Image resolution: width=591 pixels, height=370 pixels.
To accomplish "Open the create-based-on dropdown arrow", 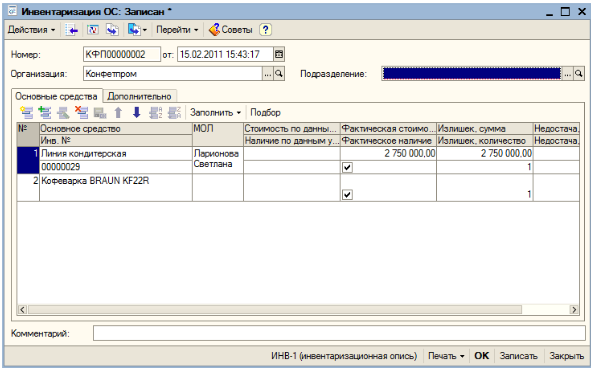I will coord(145,30).
